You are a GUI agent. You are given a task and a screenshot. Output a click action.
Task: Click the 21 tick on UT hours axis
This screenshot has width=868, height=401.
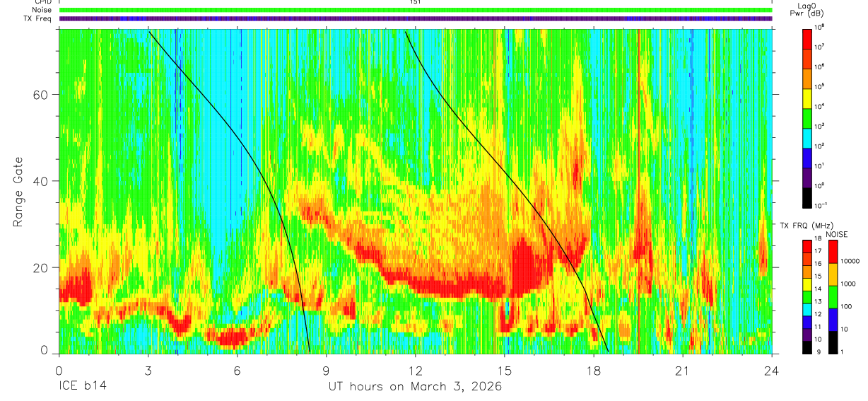pos(683,370)
